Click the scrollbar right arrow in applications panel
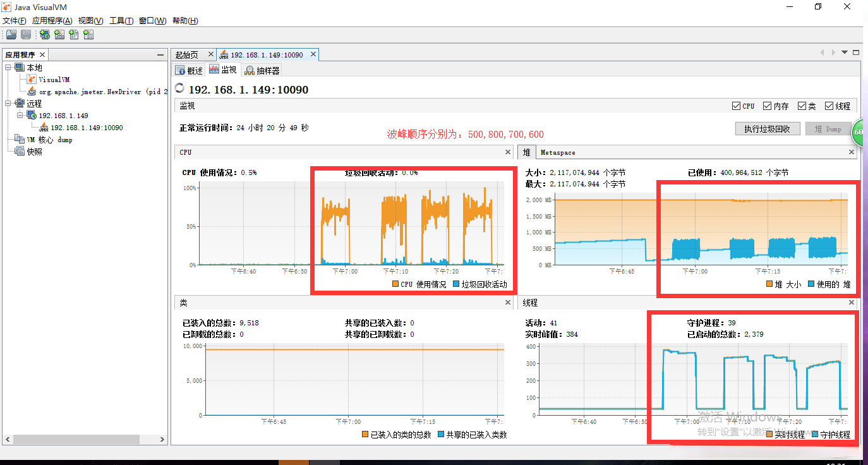The height and width of the screenshot is (465, 868). [162, 440]
